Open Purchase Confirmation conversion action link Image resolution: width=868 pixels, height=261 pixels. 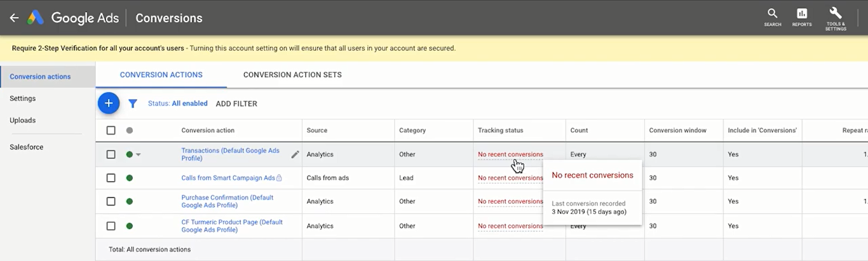coord(227,201)
